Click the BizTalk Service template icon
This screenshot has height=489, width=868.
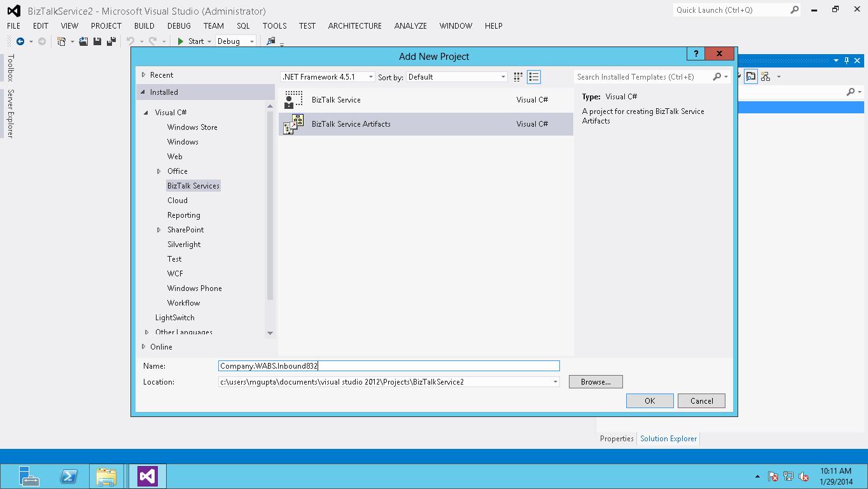293,100
